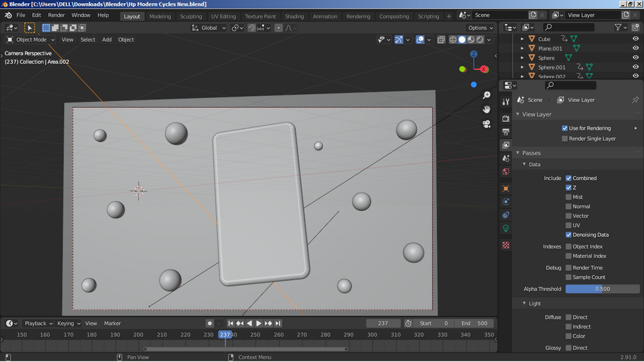644x362 pixels.
Task: Add a new workspace with plus button
Action: click(x=449, y=17)
